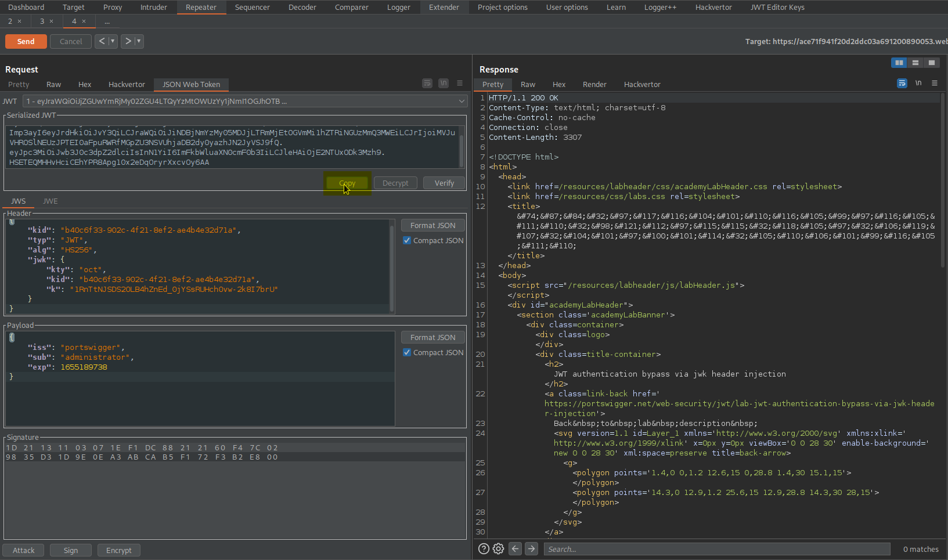
Task: Open the Response panel options menu
Action: [x=935, y=83]
